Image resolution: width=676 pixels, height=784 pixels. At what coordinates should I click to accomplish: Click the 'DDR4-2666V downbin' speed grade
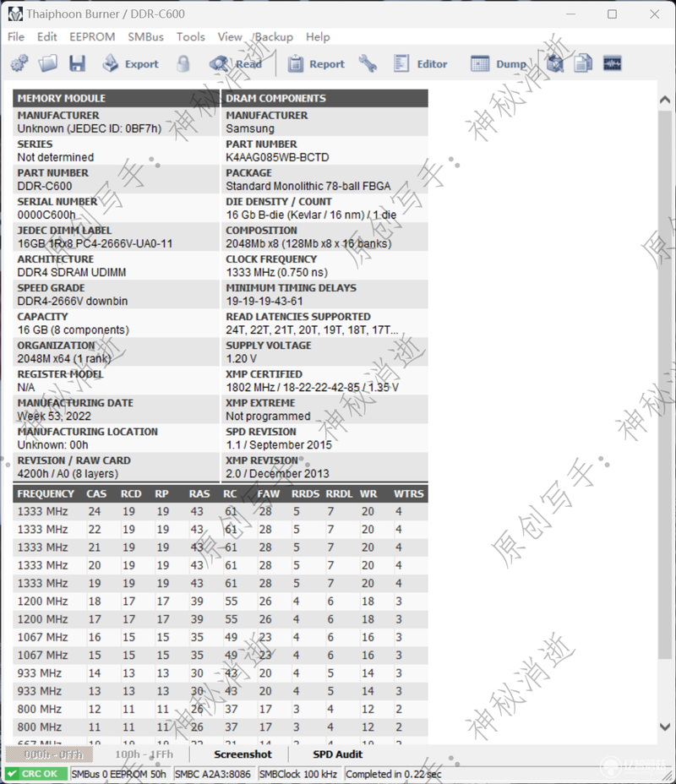tap(73, 301)
